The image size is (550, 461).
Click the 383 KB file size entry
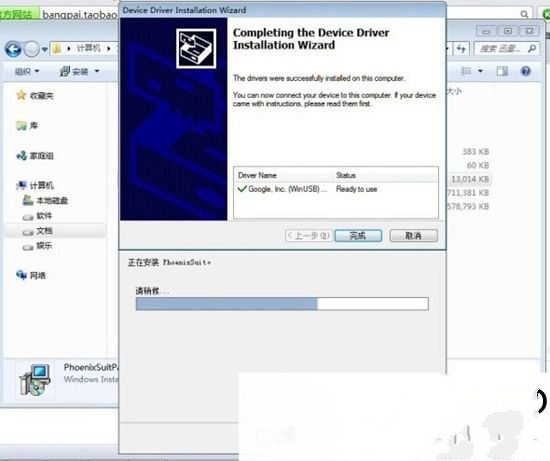[x=475, y=152]
